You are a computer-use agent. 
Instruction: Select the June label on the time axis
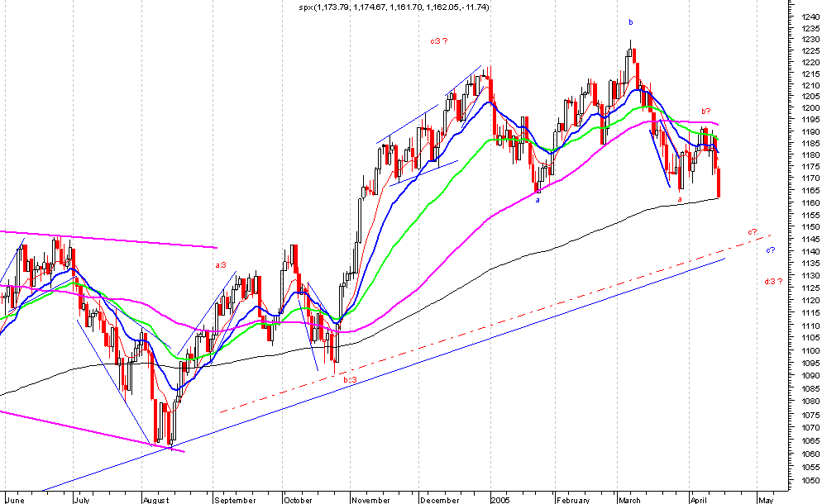(15, 500)
